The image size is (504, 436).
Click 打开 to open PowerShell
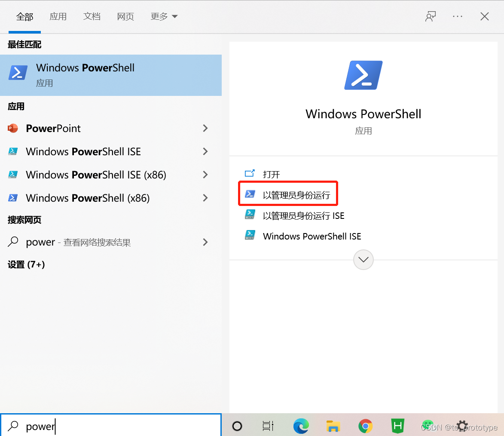(271, 175)
